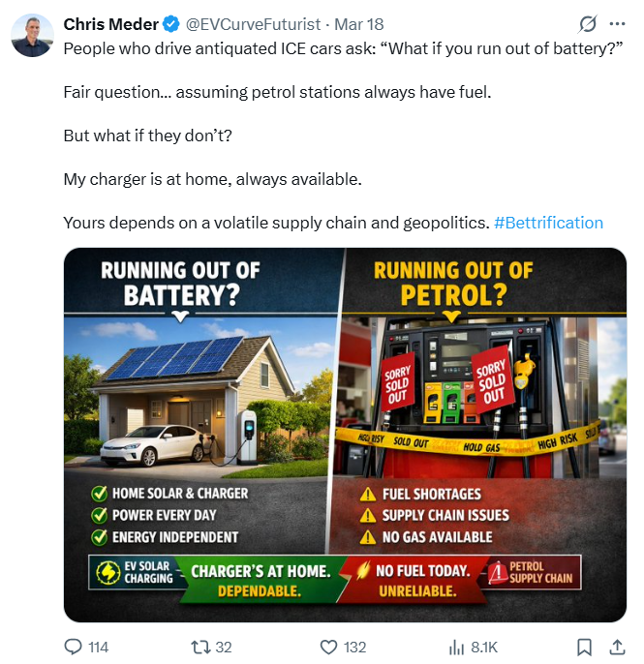Expand the battery versus petrol image
Screen dimensions: 644x664
[x=345, y=435]
